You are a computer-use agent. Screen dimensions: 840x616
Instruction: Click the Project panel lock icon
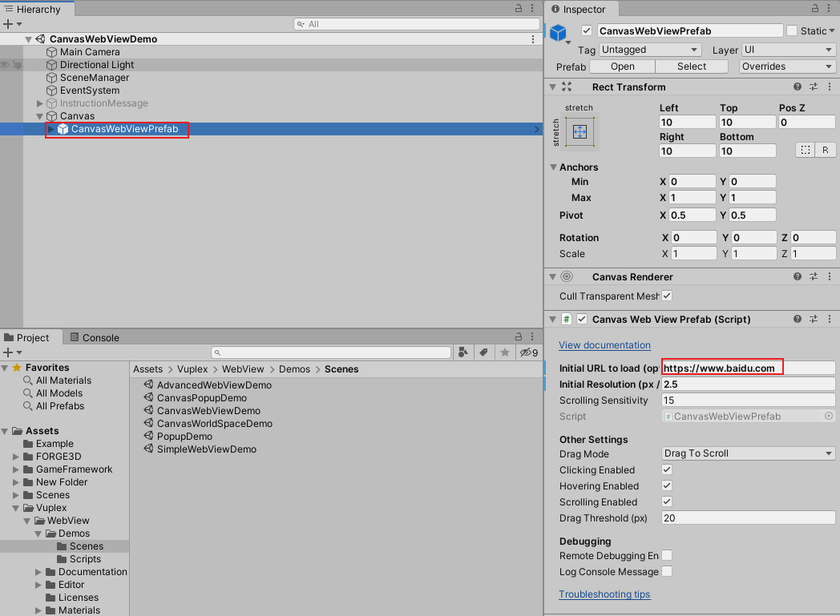[x=518, y=336]
